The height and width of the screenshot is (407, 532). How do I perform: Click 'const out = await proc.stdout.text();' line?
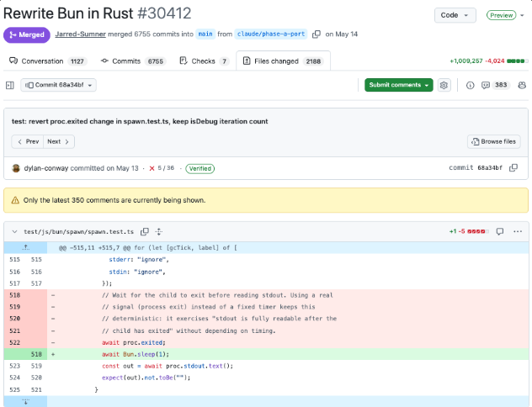tap(168, 366)
